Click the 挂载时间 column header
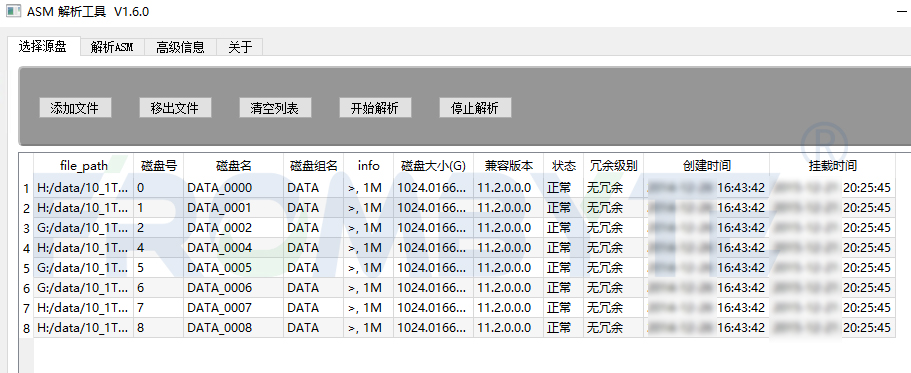The height and width of the screenshot is (373, 911). (x=832, y=166)
